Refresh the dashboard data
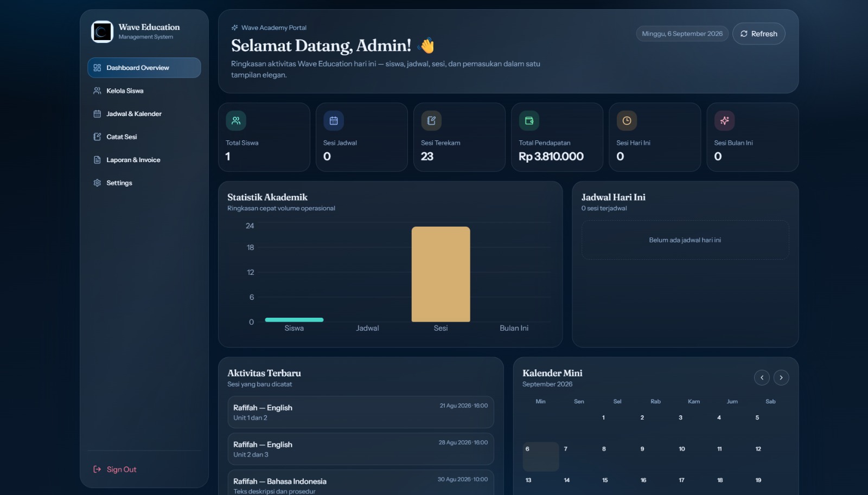868x495 pixels. pyautogui.click(x=759, y=34)
